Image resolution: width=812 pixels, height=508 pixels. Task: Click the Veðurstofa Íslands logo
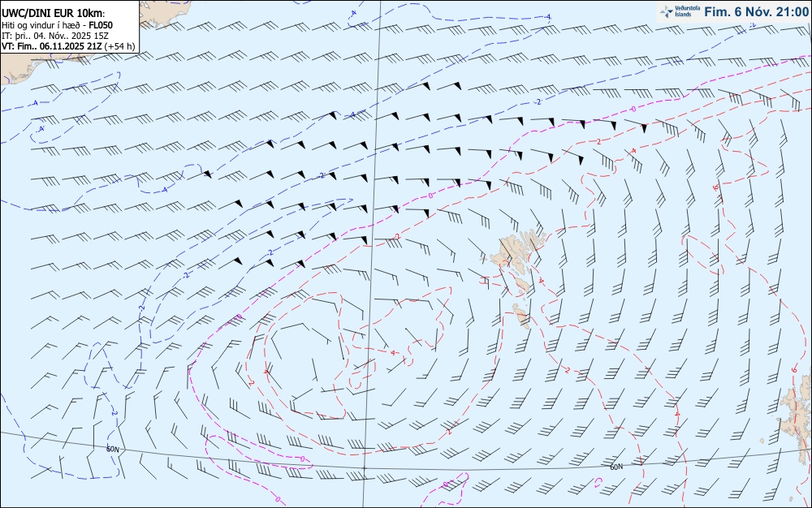[680, 11]
